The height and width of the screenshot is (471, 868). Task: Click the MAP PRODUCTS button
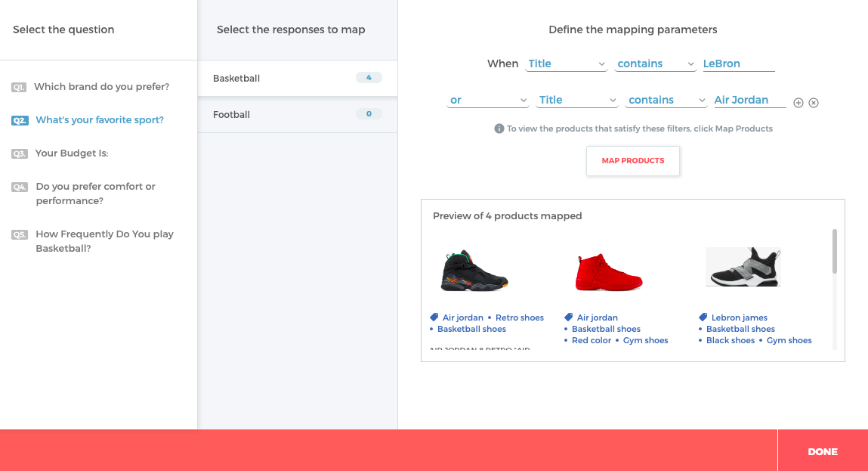click(633, 161)
